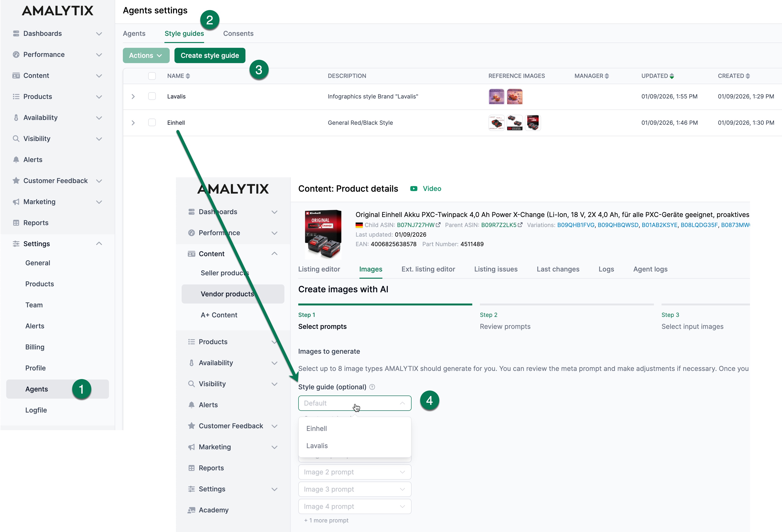The width and height of the screenshot is (782, 532).
Task: Click the Academy icon in the inner sidebar
Action: point(191,510)
